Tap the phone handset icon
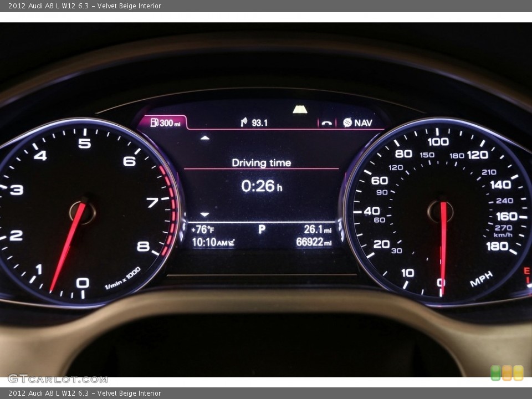This screenshot has width=532, height=399. 326,123
